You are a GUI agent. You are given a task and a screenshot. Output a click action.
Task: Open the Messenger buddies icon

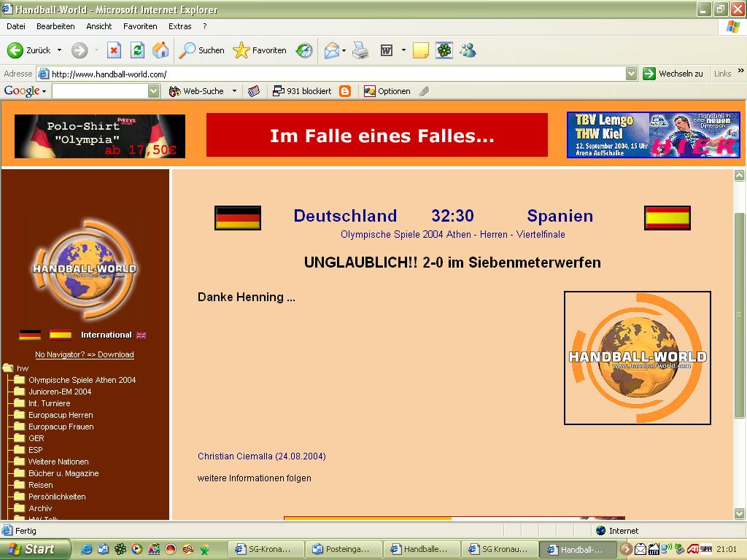(468, 50)
